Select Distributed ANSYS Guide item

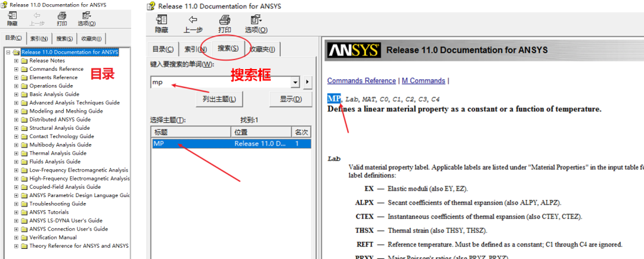[60, 119]
